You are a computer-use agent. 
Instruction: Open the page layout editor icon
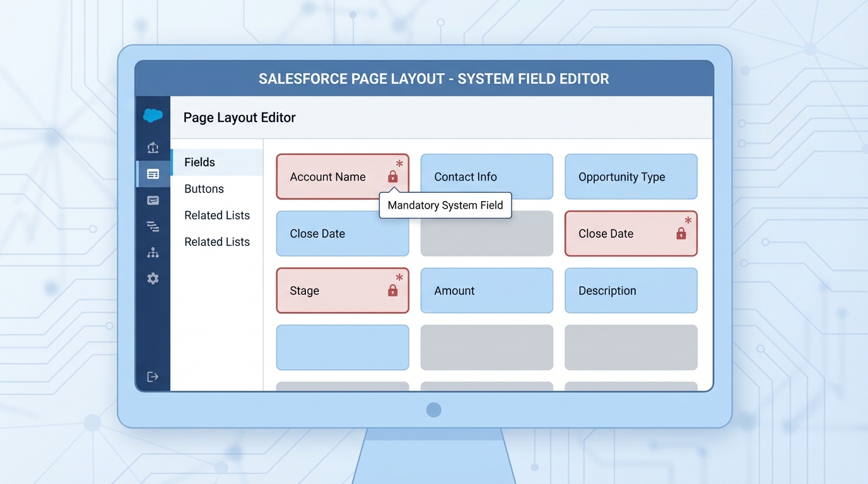(153, 174)
